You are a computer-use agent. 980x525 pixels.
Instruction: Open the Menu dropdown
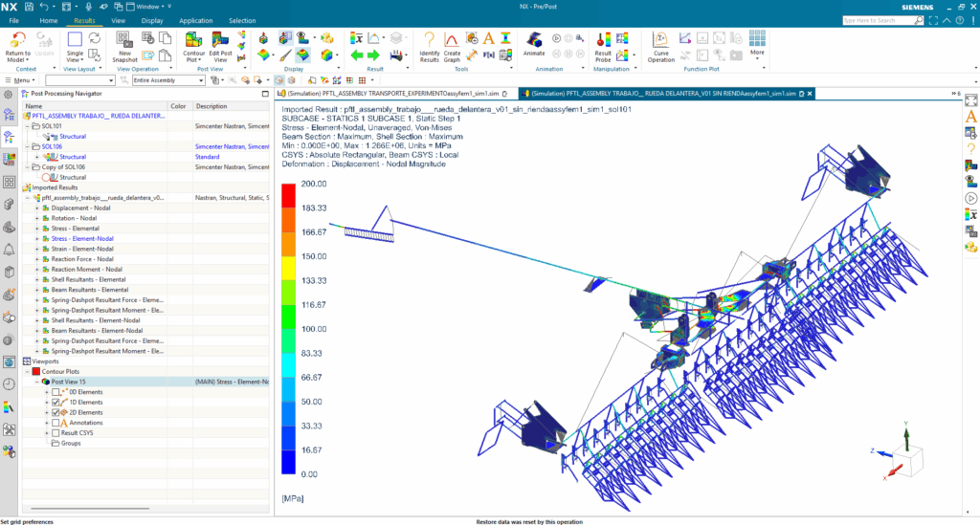(x=21, y=80)
